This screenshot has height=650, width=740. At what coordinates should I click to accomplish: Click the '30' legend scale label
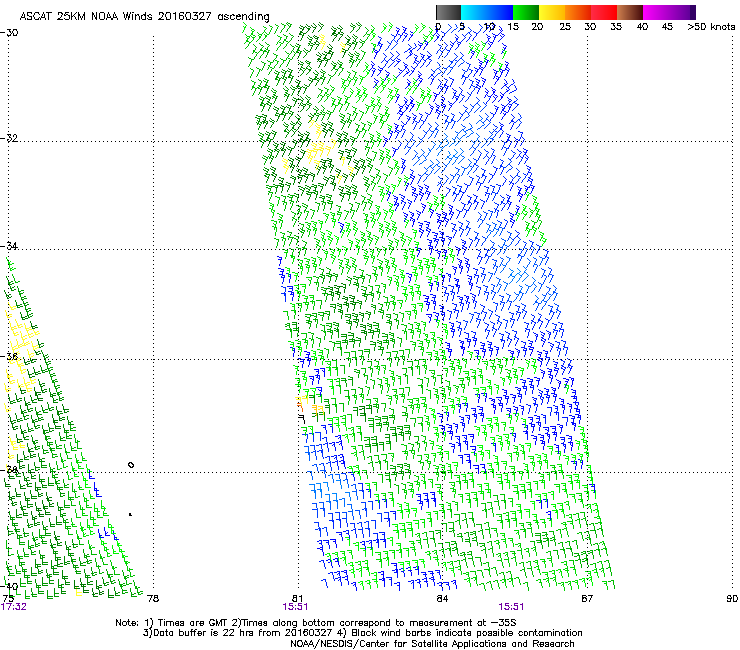coord(590,27)
